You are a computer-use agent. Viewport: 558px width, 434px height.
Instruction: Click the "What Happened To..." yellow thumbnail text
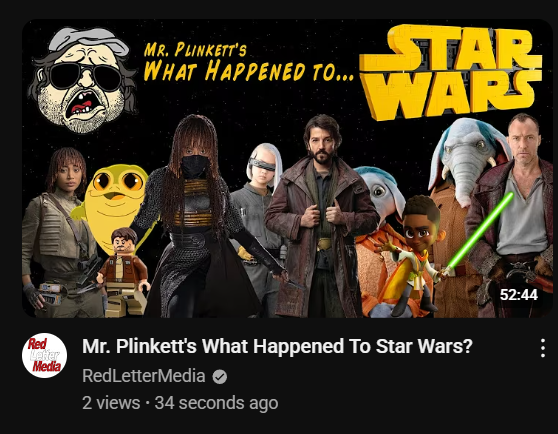(248, 70)
